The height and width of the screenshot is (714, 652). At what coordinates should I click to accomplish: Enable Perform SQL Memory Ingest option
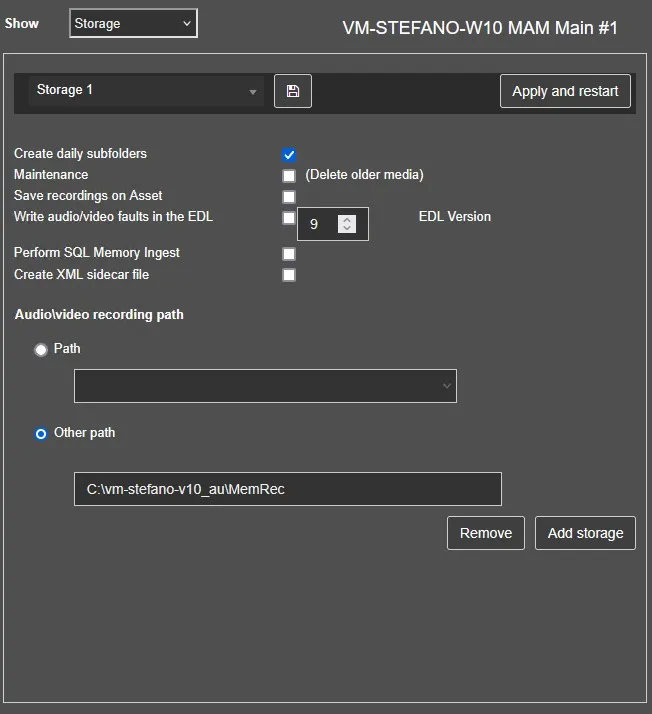289,254
